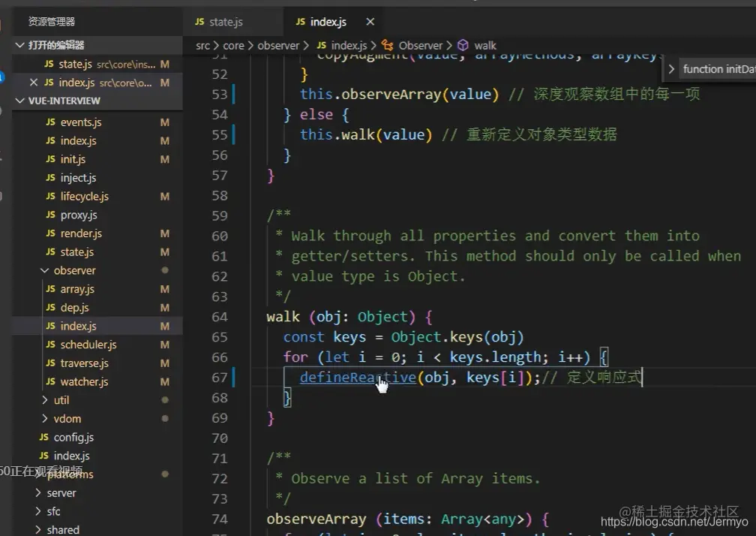Open proxy.js in the explorer
Screen dimensions: 756x536
click(79, 215)
